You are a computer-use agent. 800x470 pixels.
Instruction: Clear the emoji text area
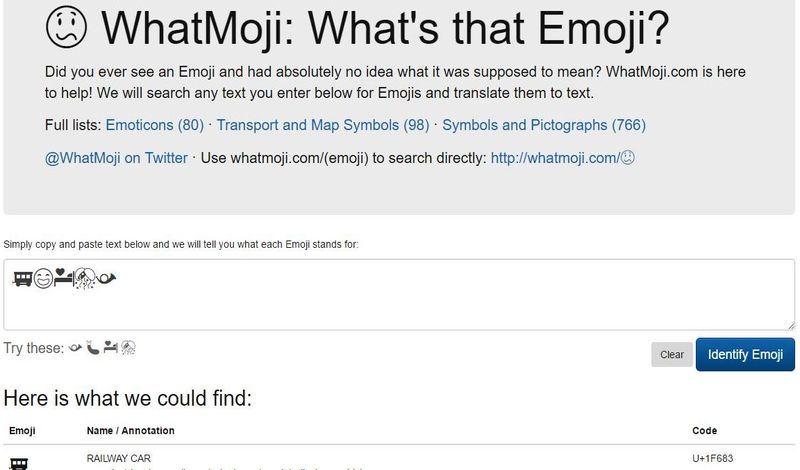pyautogui.click(x=672, y=355)
